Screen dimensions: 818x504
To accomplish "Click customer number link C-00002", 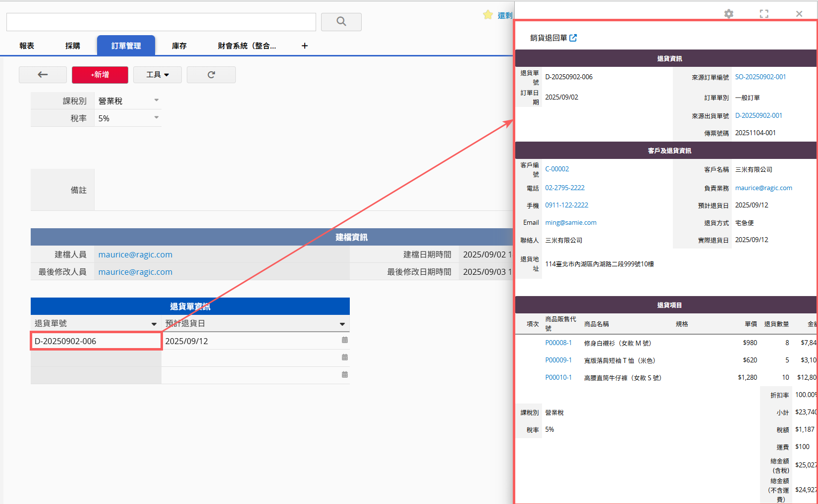I will coord(557,169).
